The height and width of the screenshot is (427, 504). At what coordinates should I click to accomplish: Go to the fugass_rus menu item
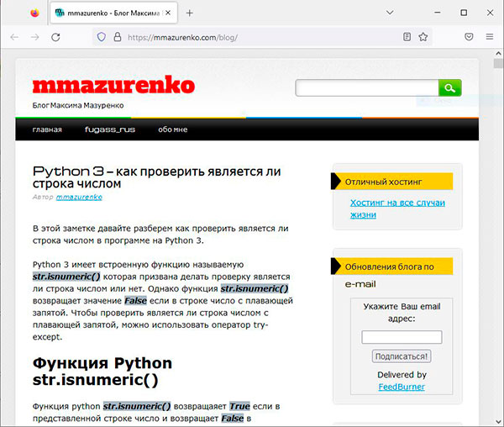pos(110,129)
